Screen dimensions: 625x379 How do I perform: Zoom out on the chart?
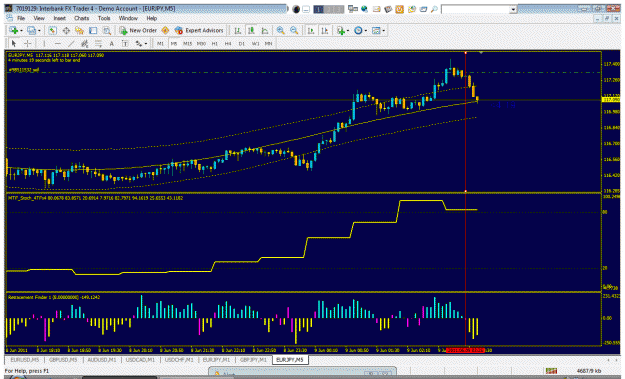click(294, 30)
